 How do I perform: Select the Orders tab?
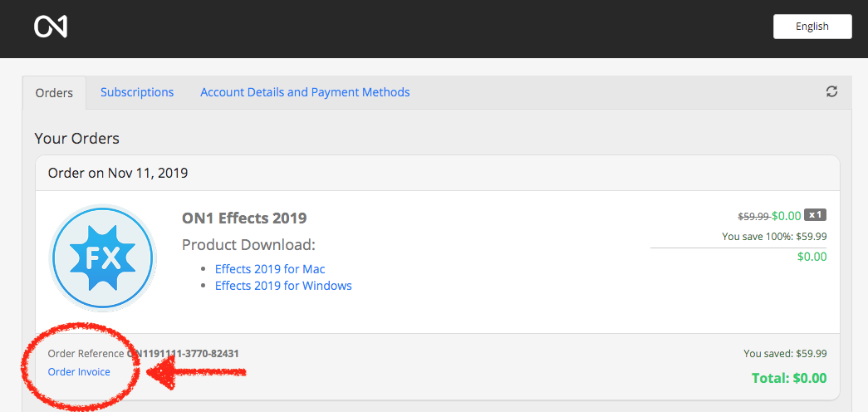[54, 93]
